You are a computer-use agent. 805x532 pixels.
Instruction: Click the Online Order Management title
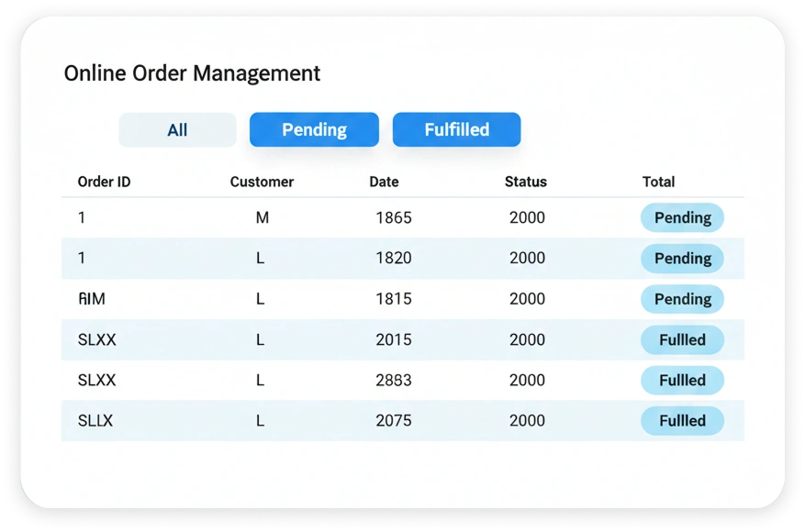tap(192, 73)
